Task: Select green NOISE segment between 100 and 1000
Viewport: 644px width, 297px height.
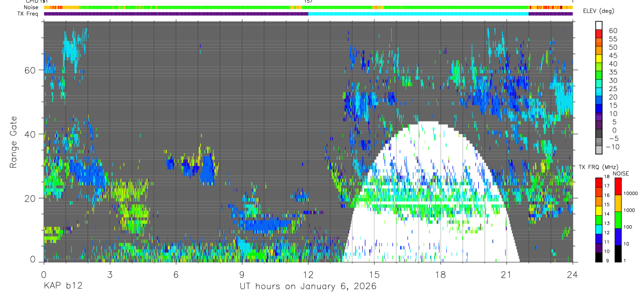Action: [x=618, y=219]
